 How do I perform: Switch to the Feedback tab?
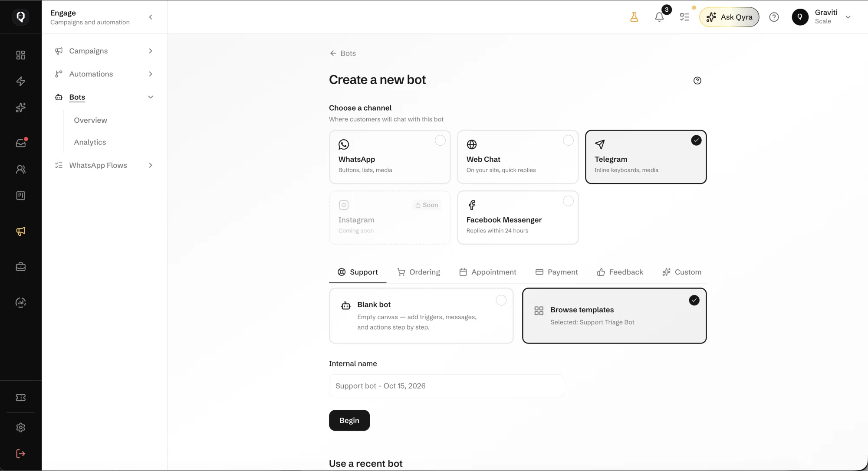pos(620,272)
